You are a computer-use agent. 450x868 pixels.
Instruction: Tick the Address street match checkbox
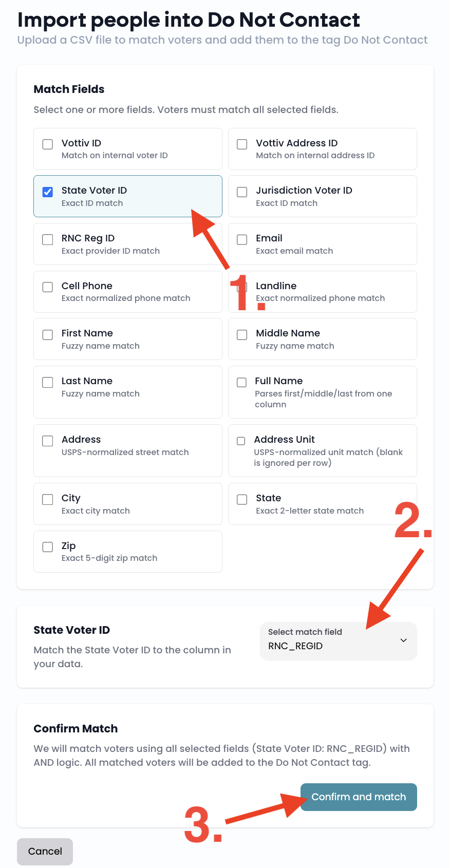tap(48, 441)
